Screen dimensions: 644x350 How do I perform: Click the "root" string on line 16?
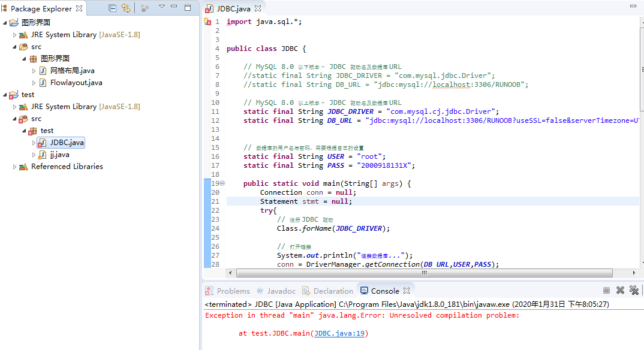tap(369, 156)
